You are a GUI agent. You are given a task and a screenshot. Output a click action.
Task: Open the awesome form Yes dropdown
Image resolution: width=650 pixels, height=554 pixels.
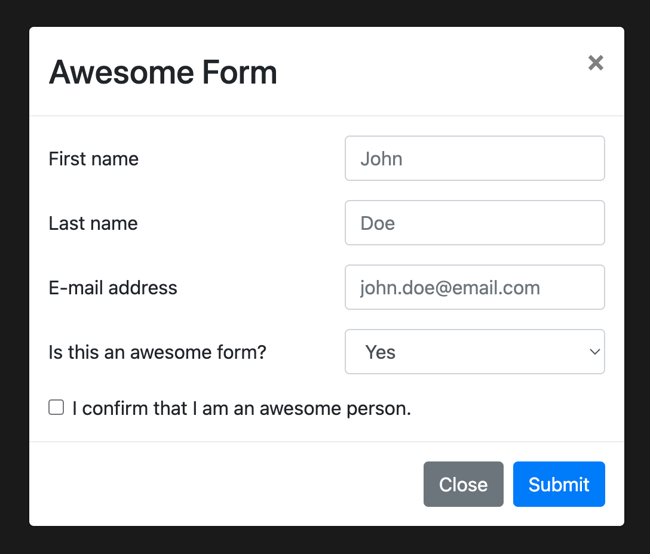coord(474,352)
